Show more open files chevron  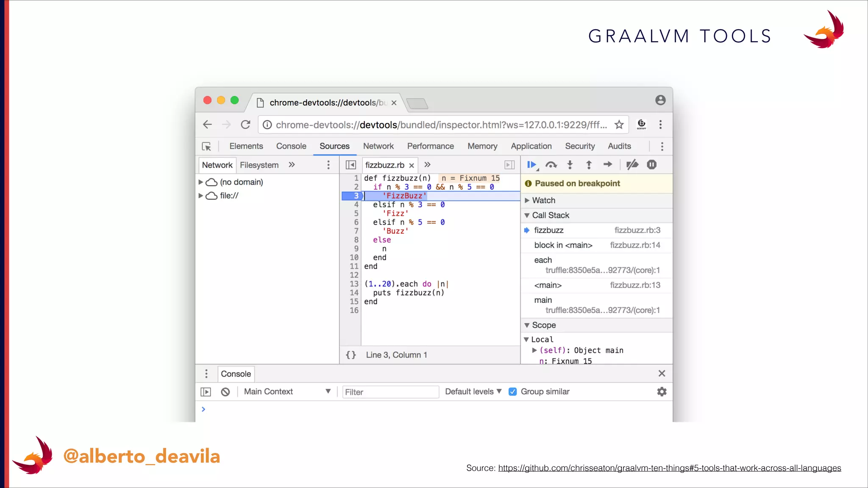[x=427, y=165]
